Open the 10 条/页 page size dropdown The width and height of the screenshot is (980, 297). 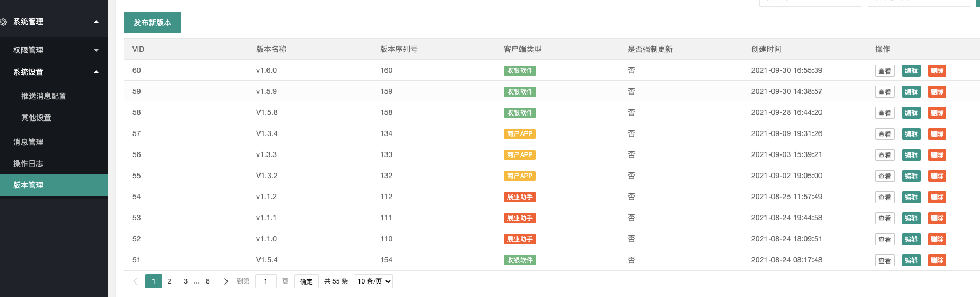pos(373,281)
